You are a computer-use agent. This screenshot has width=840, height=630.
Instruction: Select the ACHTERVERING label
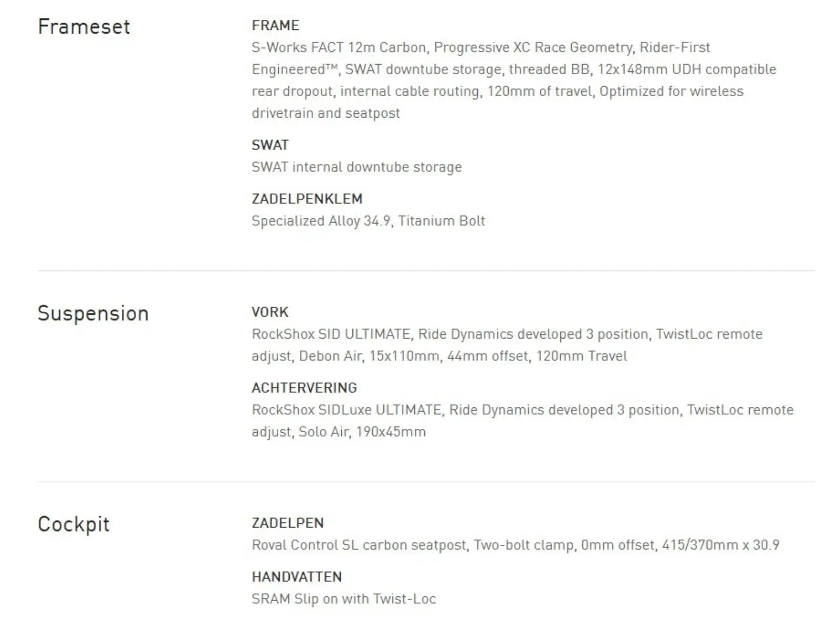click(304, 388)
